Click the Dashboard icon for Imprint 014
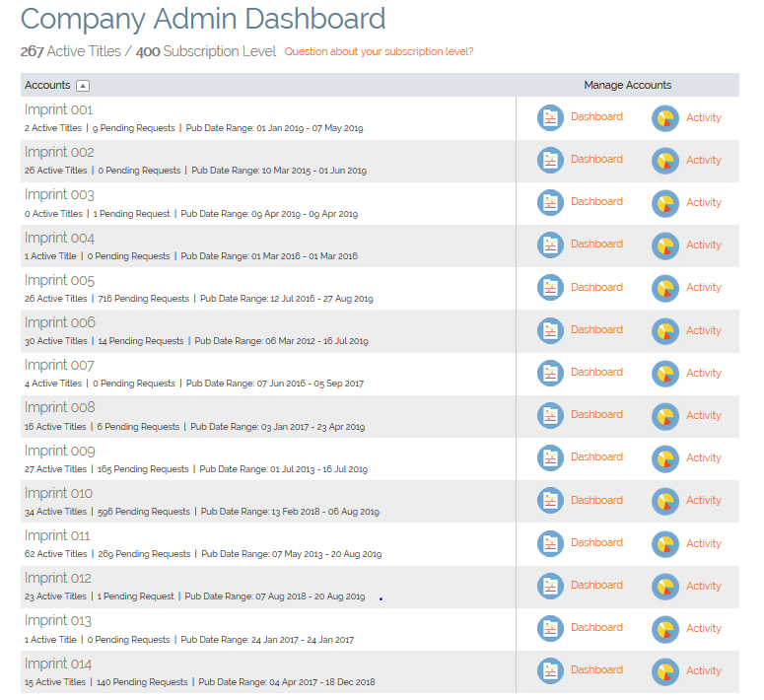764x700 pixels. click(550, 670)
